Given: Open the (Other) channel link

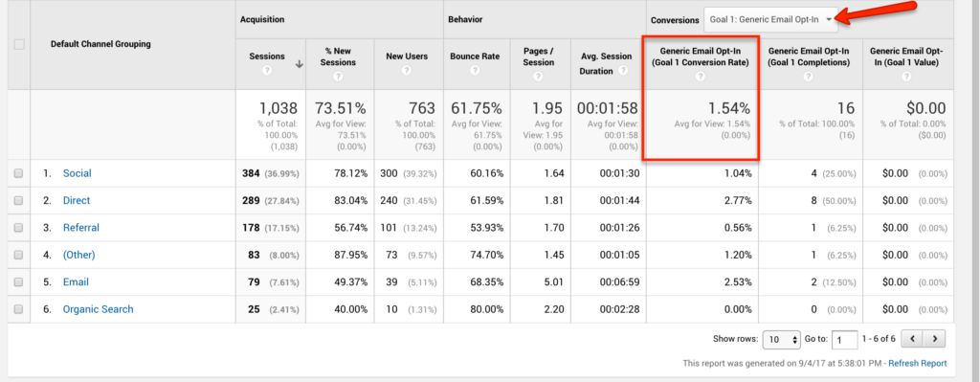Looking at the screenshot, I should [78, 255].
